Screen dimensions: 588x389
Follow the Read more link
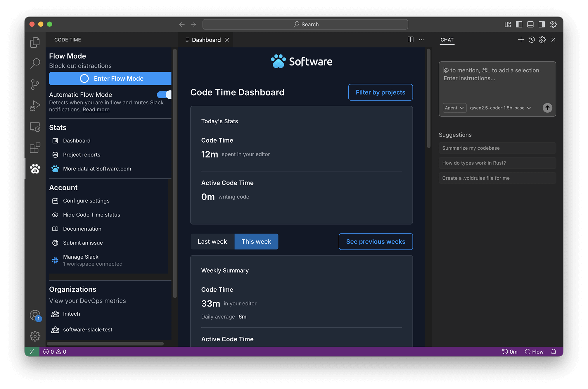[96, 110]
